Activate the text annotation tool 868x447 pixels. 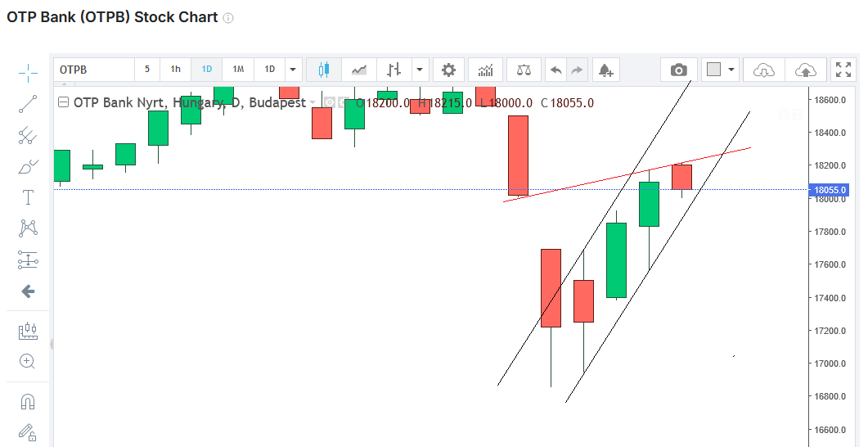click(28, 197)
